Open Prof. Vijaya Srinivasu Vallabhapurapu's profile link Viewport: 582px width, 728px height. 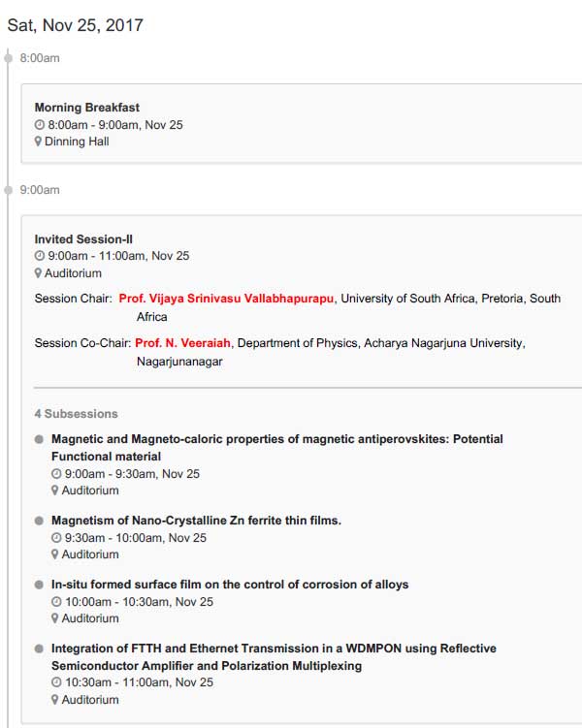click(226, 299)
